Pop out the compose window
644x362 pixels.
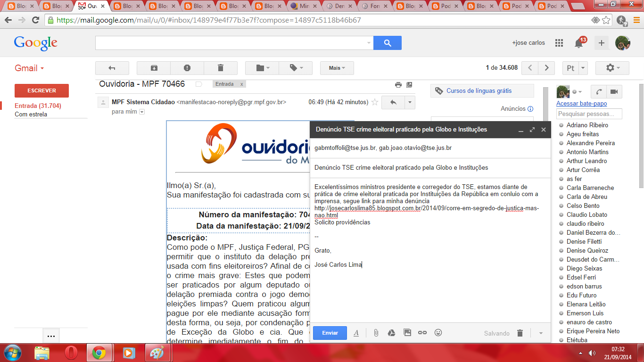(x=532, y=130)
